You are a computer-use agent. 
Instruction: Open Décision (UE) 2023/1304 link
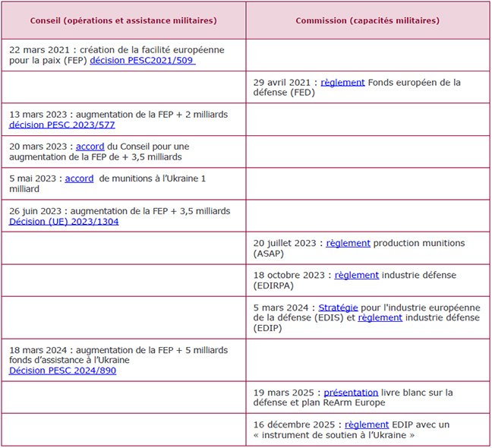tap(64, 222)
